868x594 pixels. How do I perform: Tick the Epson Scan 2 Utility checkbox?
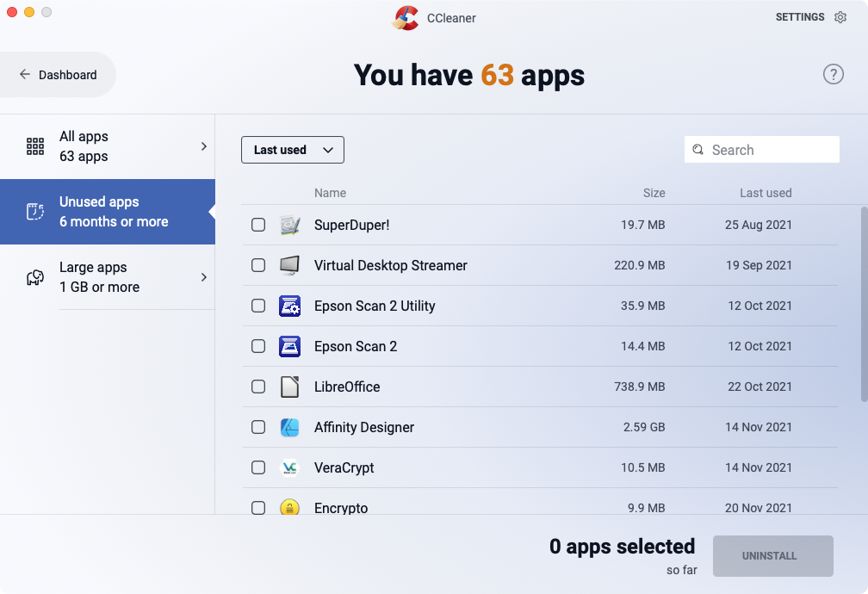pos(258,306)
